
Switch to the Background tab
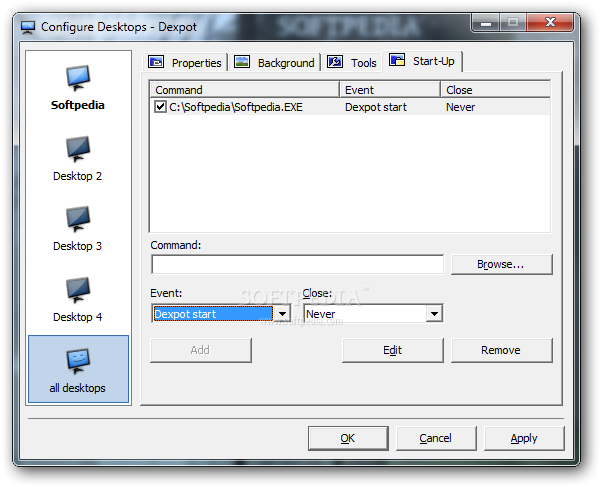tap(274, 62)
